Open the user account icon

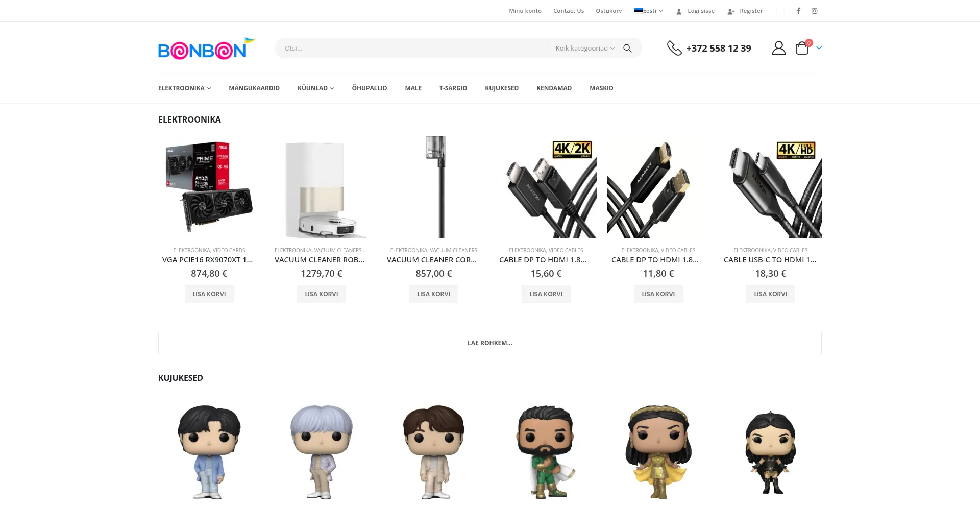pos(778,48)
